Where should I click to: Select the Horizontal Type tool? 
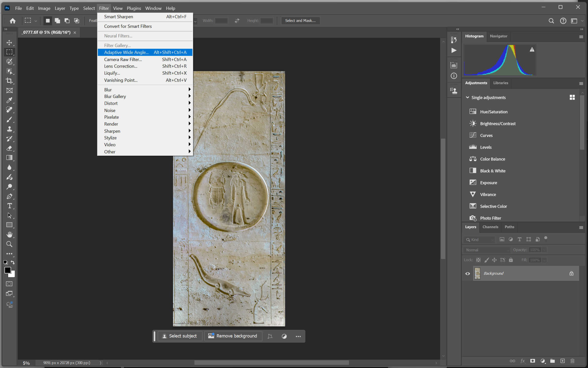click(x=9, y=206)
